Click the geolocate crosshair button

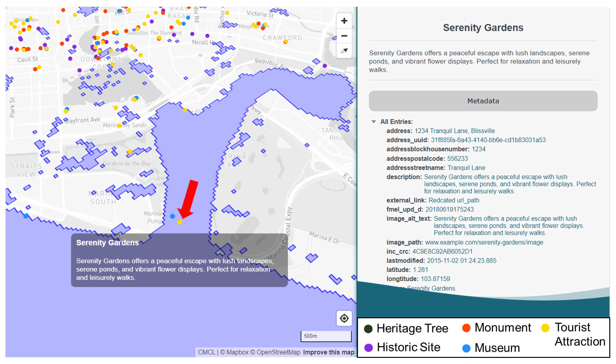coord(344,318)
